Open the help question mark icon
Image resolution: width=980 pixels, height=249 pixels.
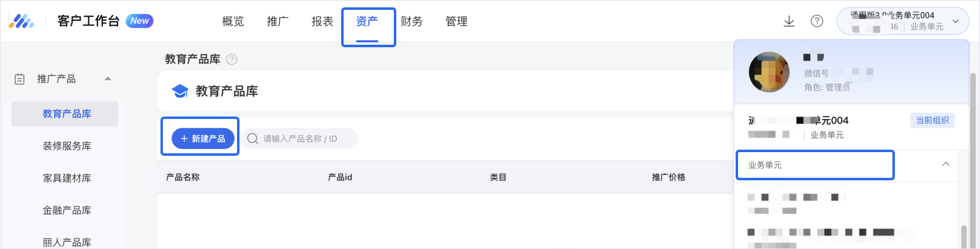[816, 21]
